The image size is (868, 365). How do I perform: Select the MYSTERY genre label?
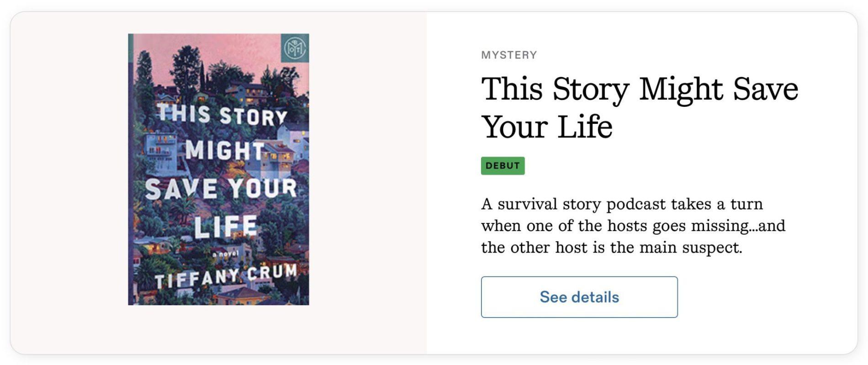pos(509,55)
